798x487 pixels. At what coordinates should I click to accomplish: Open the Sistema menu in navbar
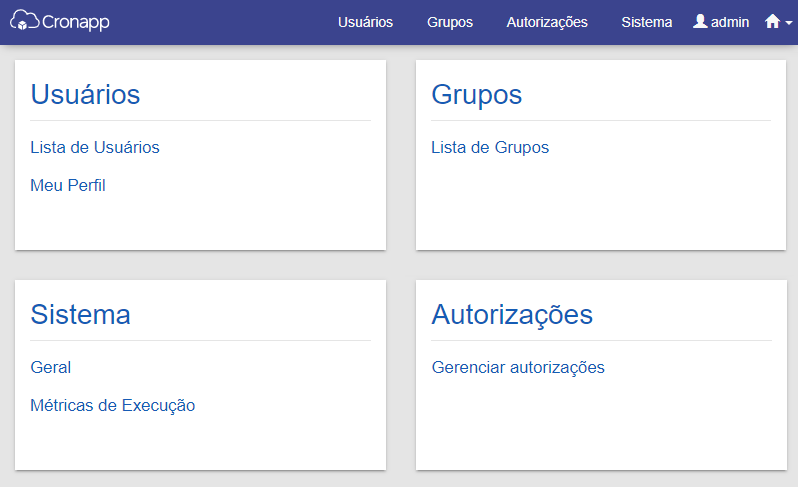[x=647, y=22]
